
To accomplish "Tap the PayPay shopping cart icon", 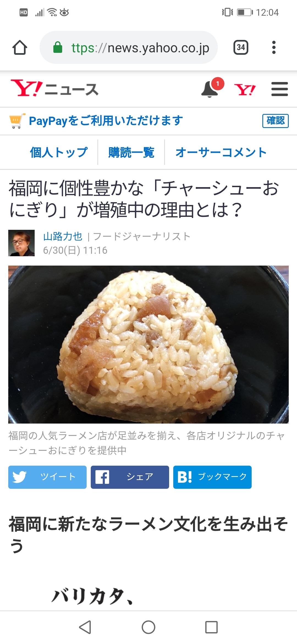I will (17, 121).
